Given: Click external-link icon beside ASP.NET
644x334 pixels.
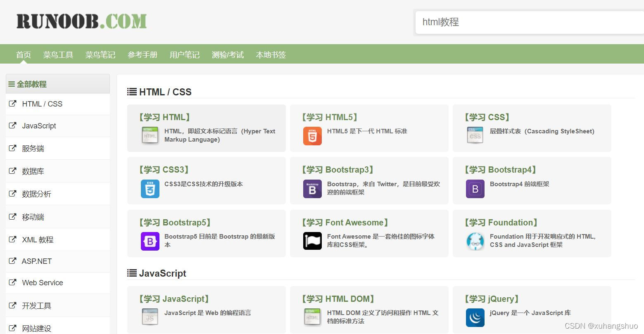Looking at the screenshot, I should pyautogui.click(x=13, y=261).
